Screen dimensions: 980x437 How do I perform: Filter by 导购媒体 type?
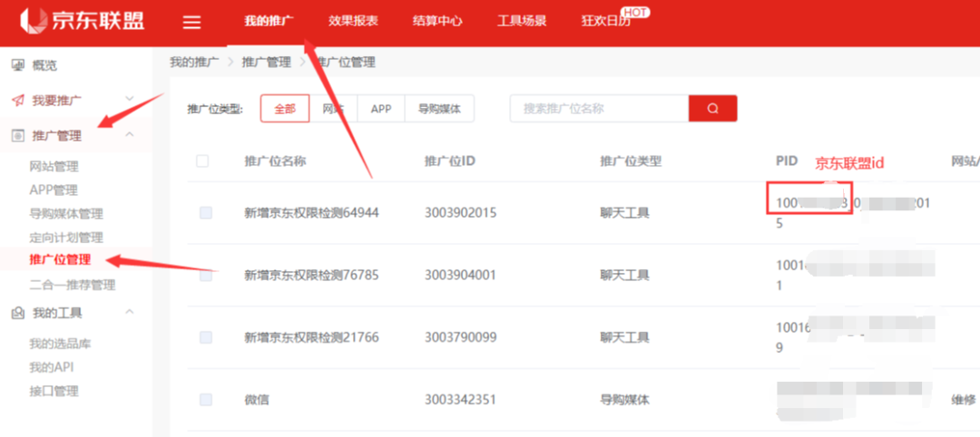click(x=439, y=109)
